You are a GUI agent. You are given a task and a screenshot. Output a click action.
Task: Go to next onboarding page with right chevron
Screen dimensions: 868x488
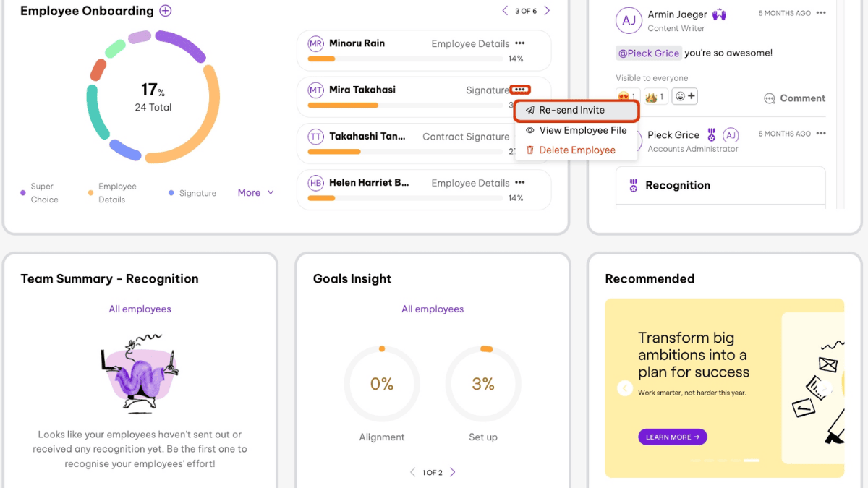tap(548, 11)
